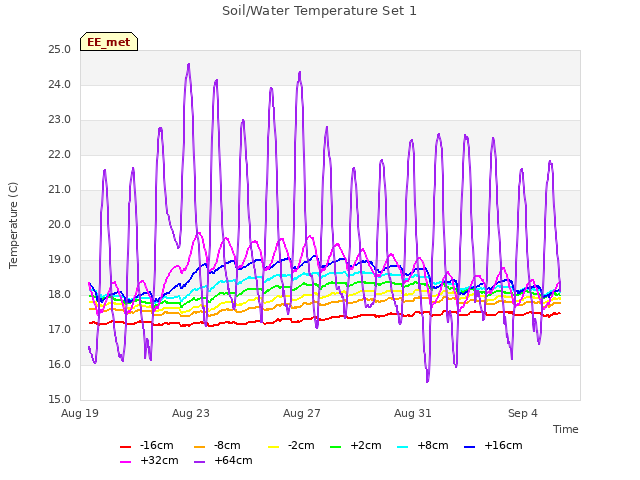Click the chart title Soil/Water Temperature Set 1

pyautogui.click(x=319, y=11)
